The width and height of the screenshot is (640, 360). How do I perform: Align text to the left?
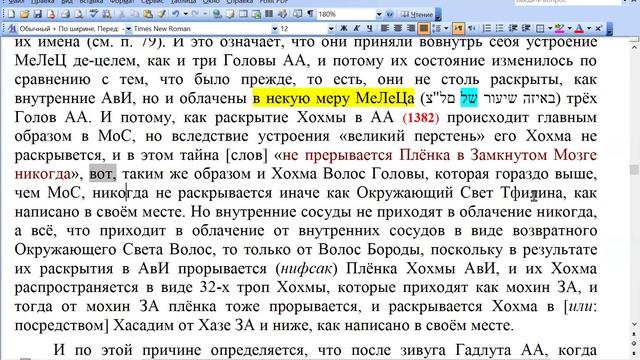(x=384, y=28)
